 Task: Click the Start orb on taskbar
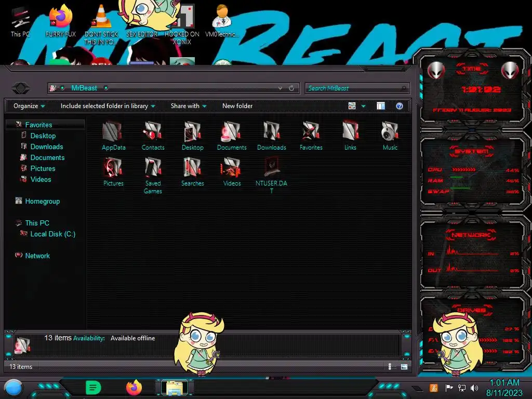14,388
